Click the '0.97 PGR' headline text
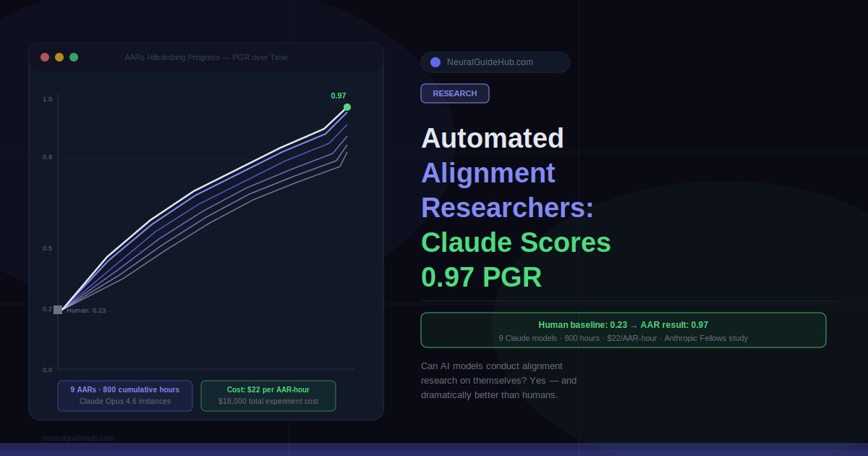This screenshot has width=868, height=456. [x=481, y=278]
